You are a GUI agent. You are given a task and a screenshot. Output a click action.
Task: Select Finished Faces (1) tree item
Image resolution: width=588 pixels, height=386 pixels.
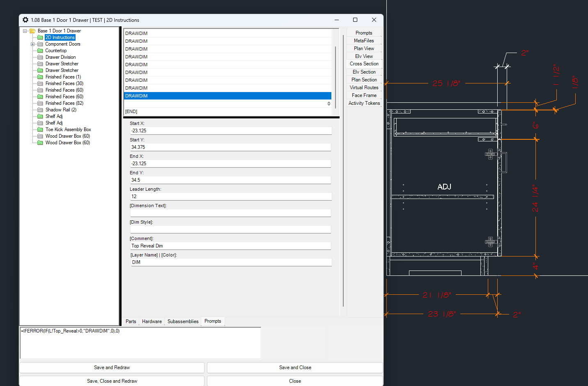click(63, 77)
